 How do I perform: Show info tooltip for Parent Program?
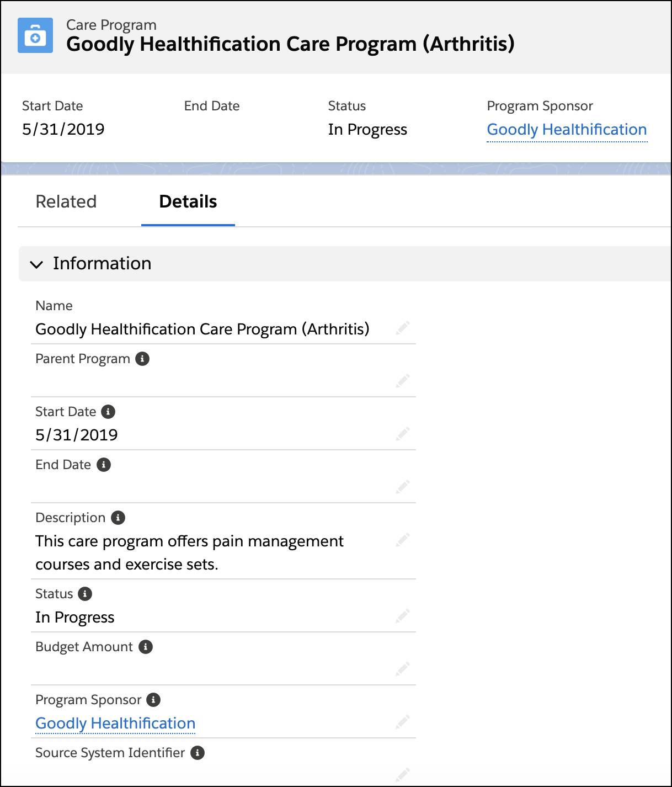point(142,359)
